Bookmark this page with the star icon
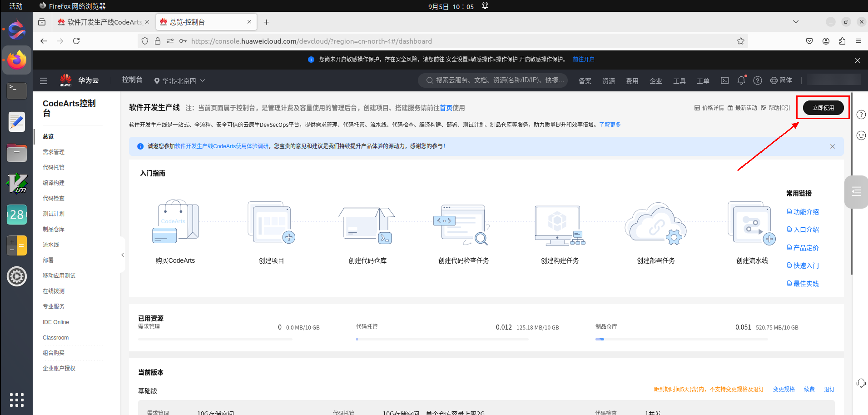Image resolution: width=868 pixels, height=415 pixels. (741, 41)
